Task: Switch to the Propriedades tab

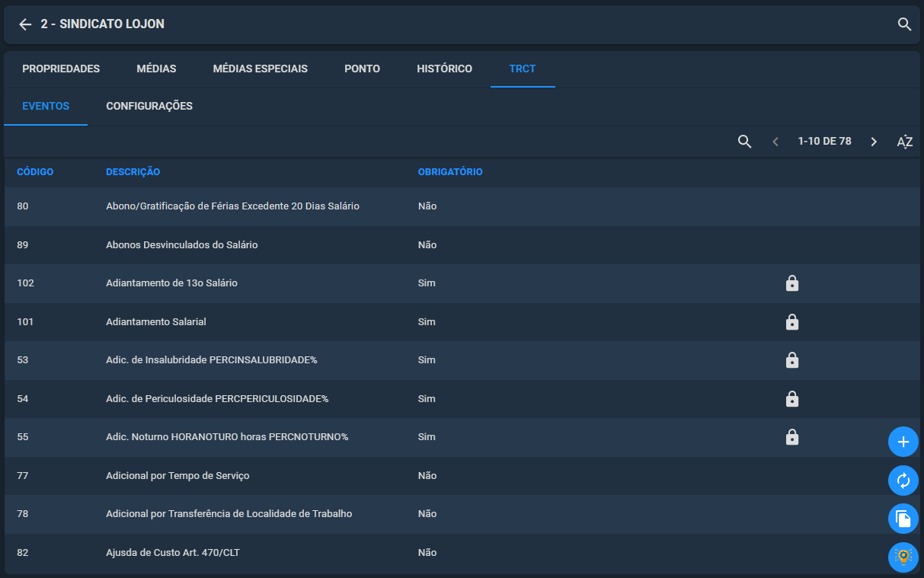Action: pos(61,69)
